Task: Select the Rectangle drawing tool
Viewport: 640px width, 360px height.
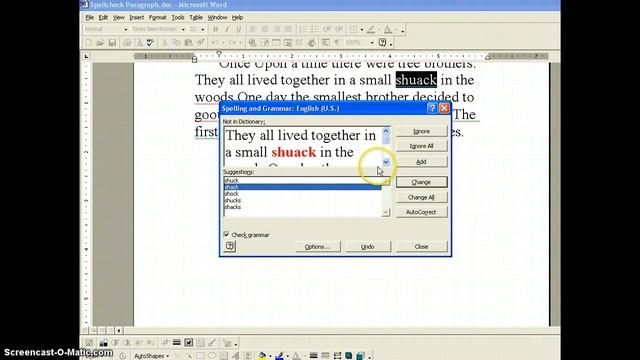Action: pos(200,356)
